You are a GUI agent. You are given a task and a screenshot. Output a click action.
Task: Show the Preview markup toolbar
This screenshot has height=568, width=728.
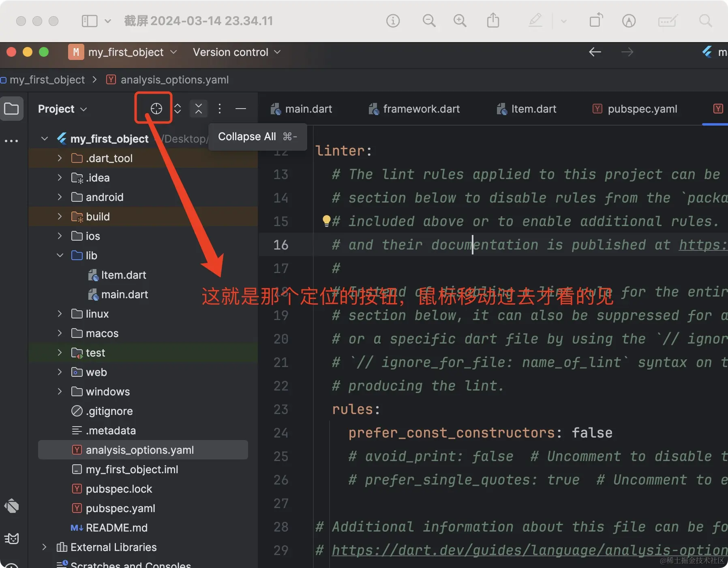pos(629,21)
